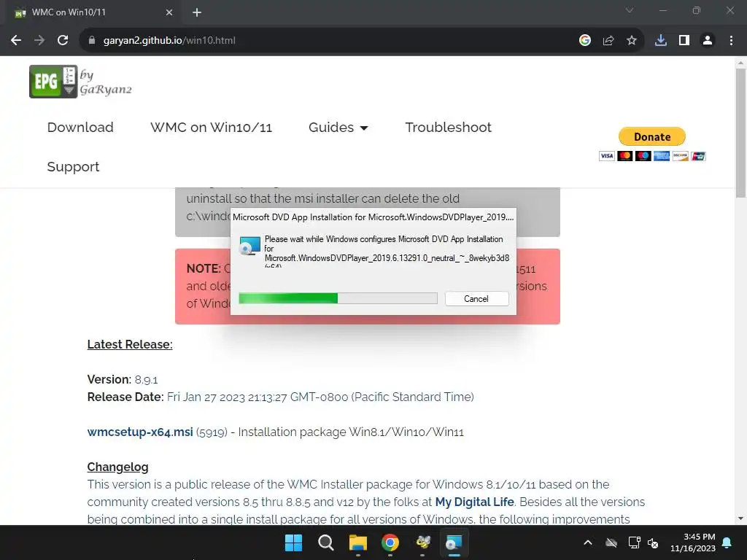Open the Chrome profile icon
The width and height of the screenshot is (747, 560).
(708, 41)
